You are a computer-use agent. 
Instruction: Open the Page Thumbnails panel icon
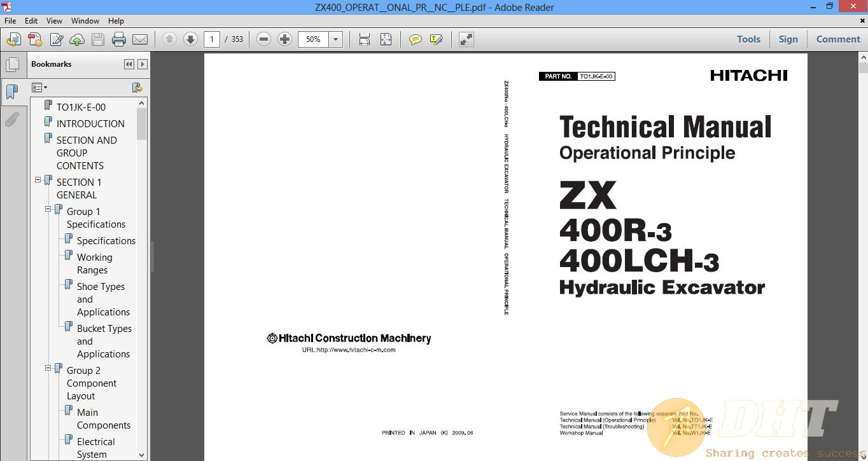pyautogui.click(x=12, y=64)
